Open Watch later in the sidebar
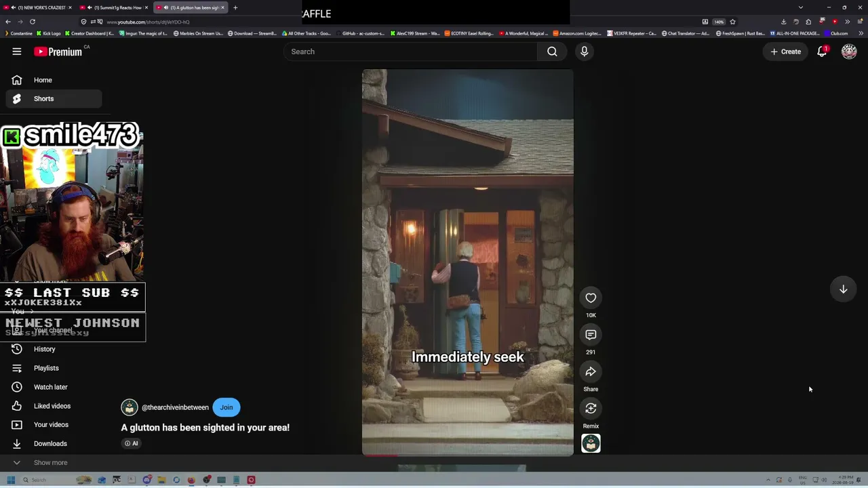Viewport: 868px width, 488px height. pyautogui.click(x=54, y=387)
